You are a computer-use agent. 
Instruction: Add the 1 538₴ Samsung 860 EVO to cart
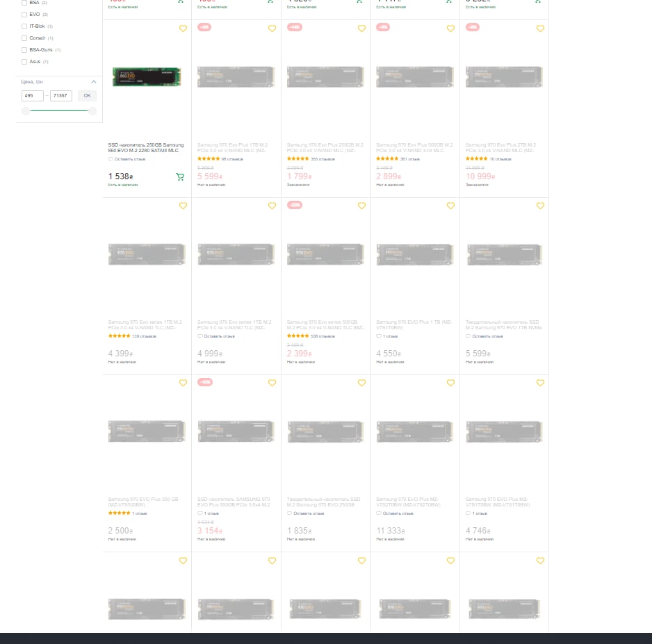click(x=180, y=176)
